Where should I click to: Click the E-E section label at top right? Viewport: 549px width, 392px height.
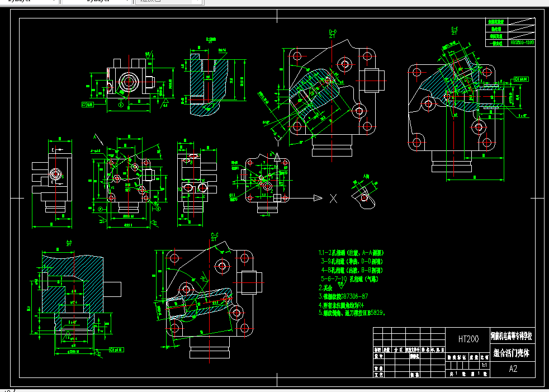pos(455,29)
